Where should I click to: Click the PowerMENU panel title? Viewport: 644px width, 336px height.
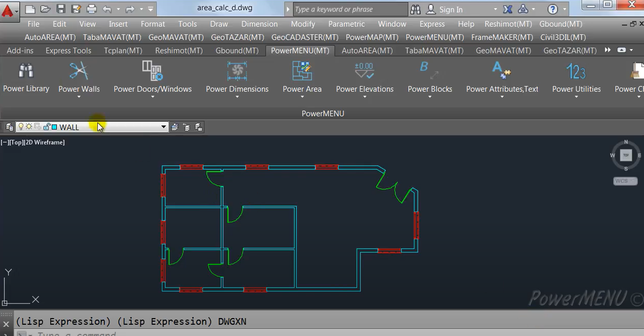[x=323, y=113]
